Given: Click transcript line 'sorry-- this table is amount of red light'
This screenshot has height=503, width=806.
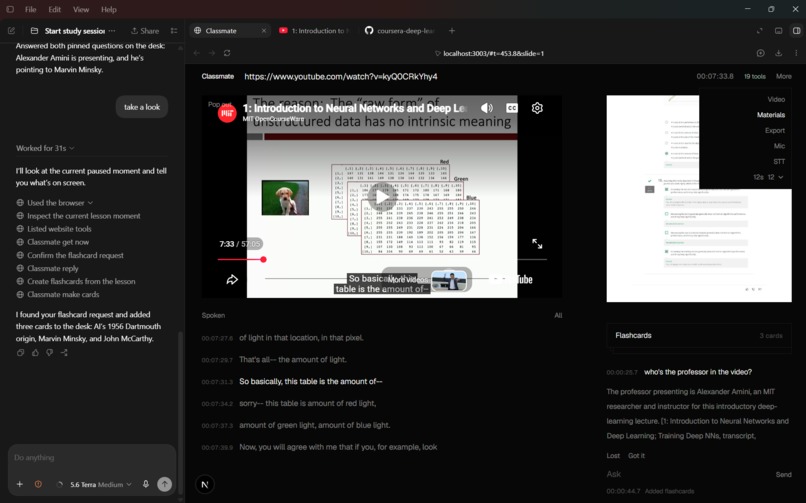Looking at the screenshot, I should (307, 403).
